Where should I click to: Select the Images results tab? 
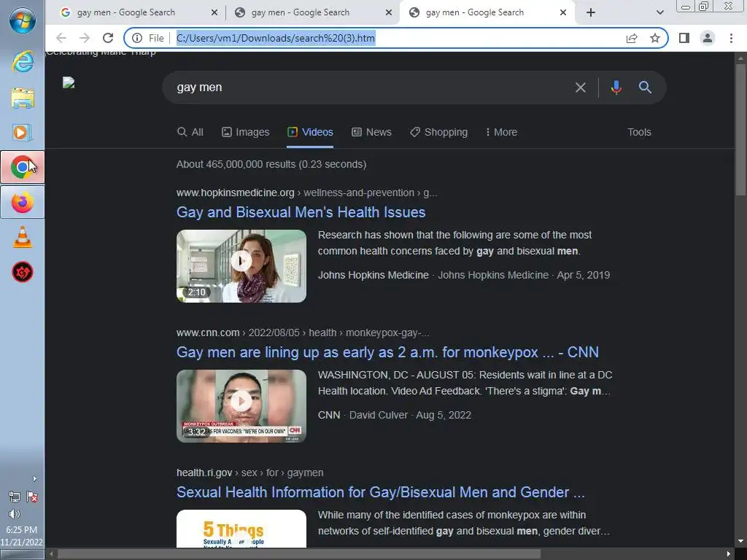246,133
